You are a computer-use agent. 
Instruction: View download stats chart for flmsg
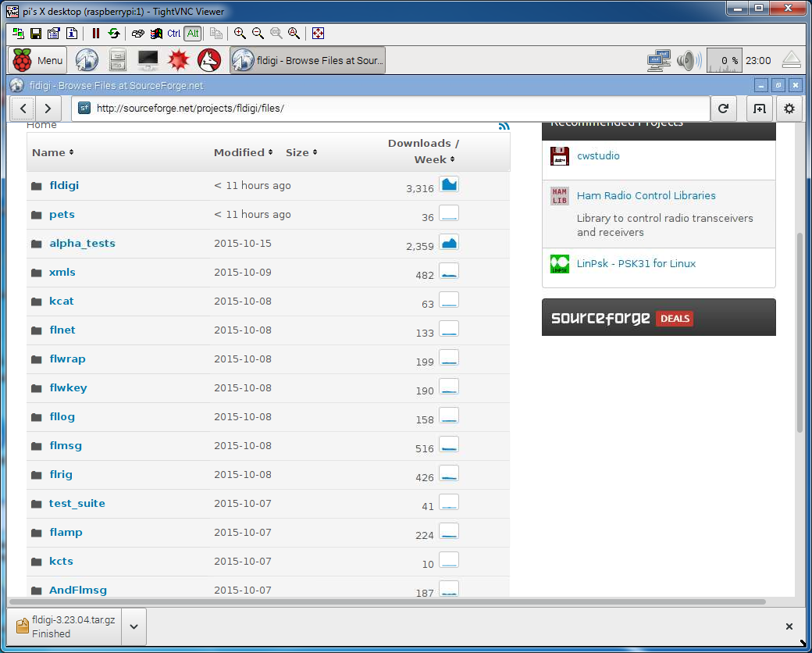click(449, 445)
